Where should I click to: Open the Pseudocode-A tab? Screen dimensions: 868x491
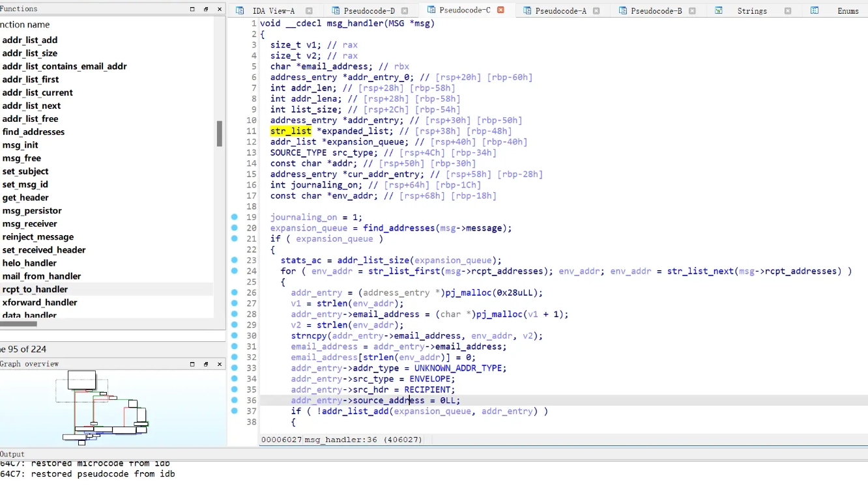[560, 11]
